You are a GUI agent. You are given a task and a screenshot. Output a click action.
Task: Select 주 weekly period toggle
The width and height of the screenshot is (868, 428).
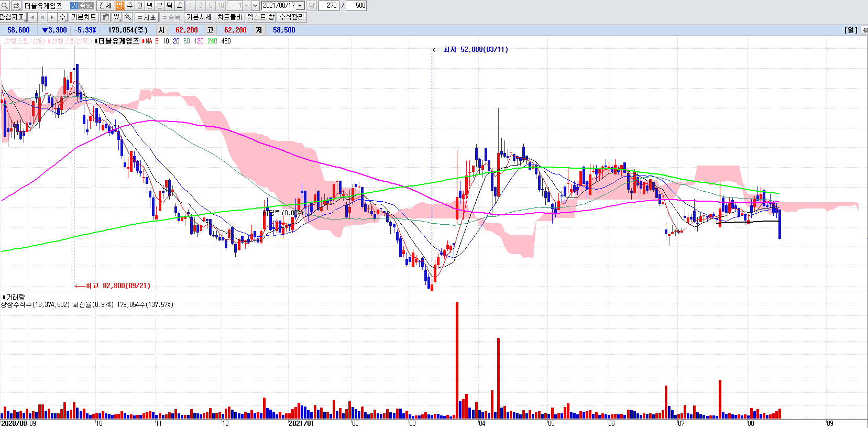coord(129,6)
